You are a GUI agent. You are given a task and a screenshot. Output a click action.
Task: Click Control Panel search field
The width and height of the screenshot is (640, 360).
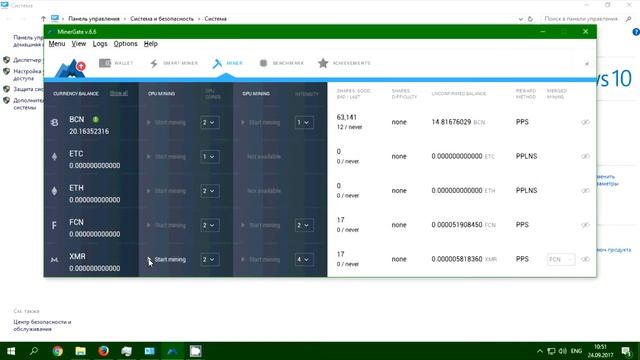tap(581, 19)
